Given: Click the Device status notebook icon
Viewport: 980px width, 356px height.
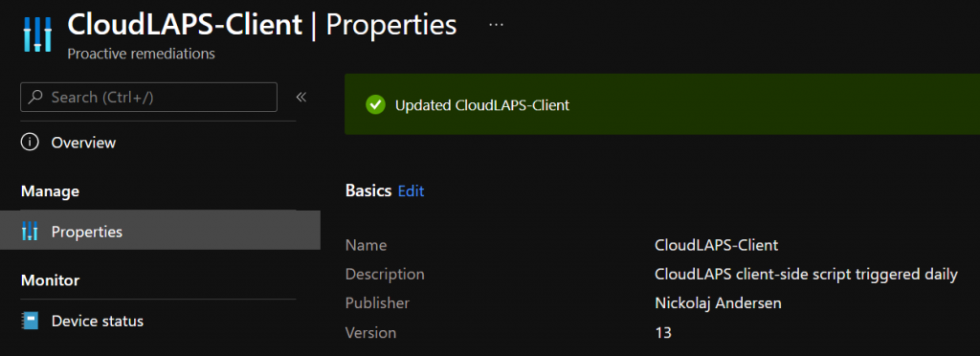Looking at the screenshot, I should [x=30, y=321].
